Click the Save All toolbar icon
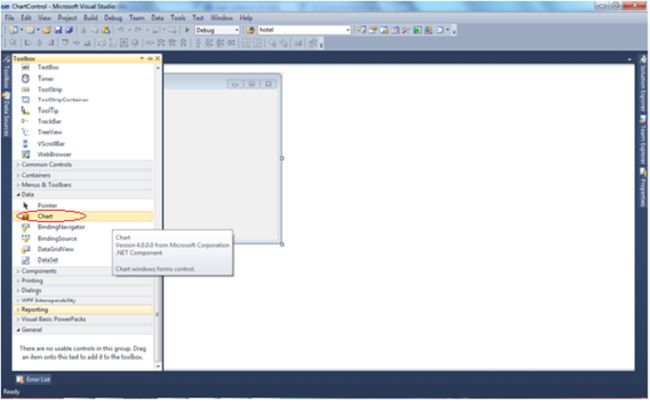Screen dimensions: 650x402 tap(69, 30)
